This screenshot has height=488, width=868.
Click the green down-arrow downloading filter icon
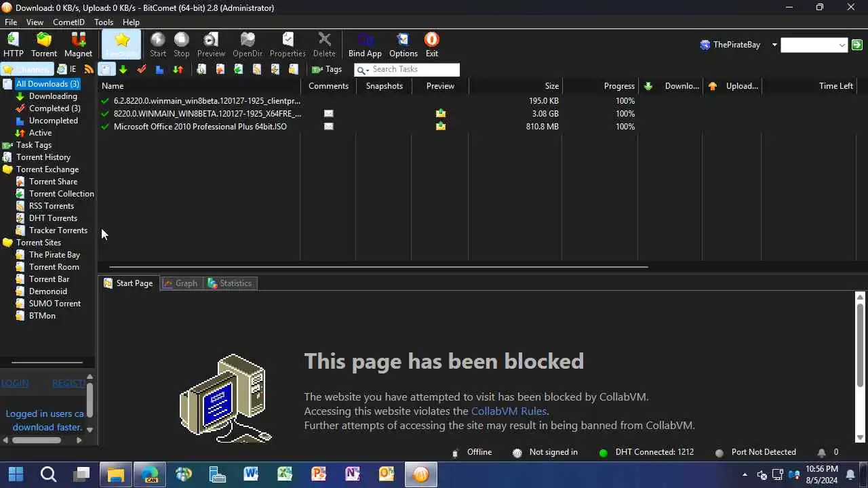(x=123, y=69)
